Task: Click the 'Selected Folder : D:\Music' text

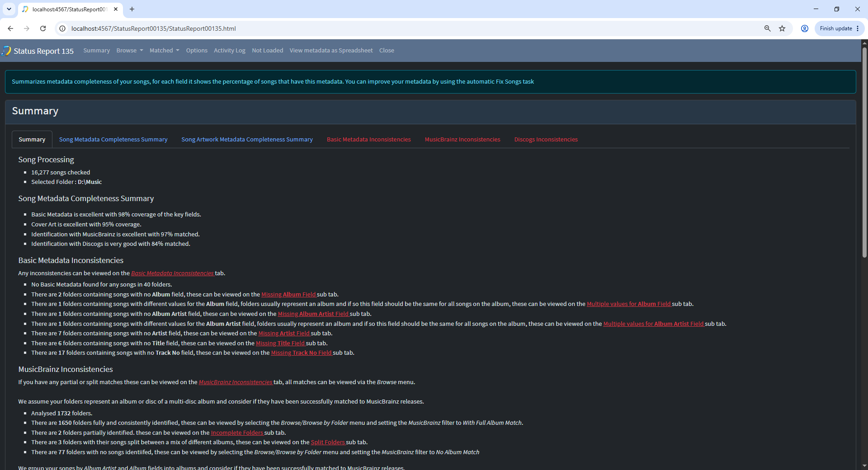Action: (x=66, y=182)
